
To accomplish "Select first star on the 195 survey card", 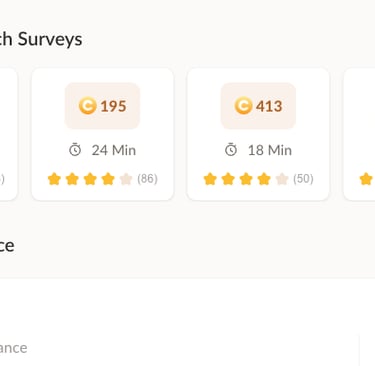I will 54,179.
